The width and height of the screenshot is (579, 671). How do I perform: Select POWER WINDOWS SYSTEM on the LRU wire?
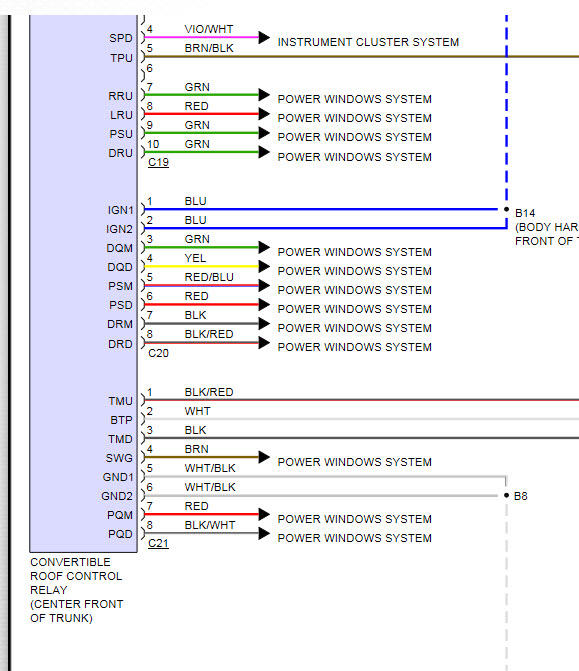point(354,118)
